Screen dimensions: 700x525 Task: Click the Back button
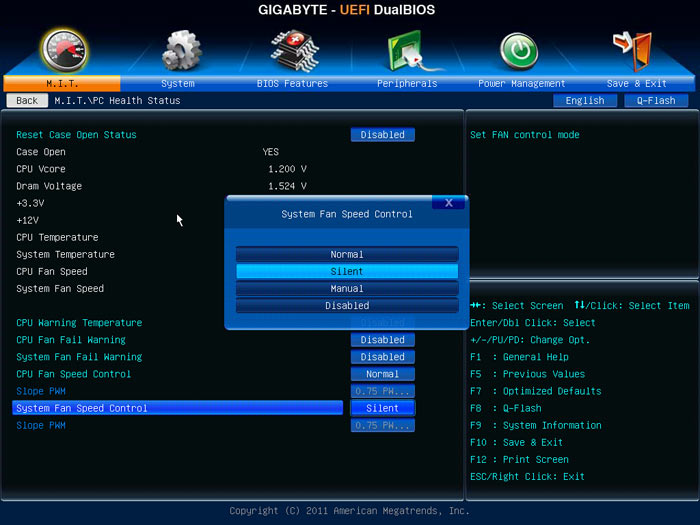[27, 100]
